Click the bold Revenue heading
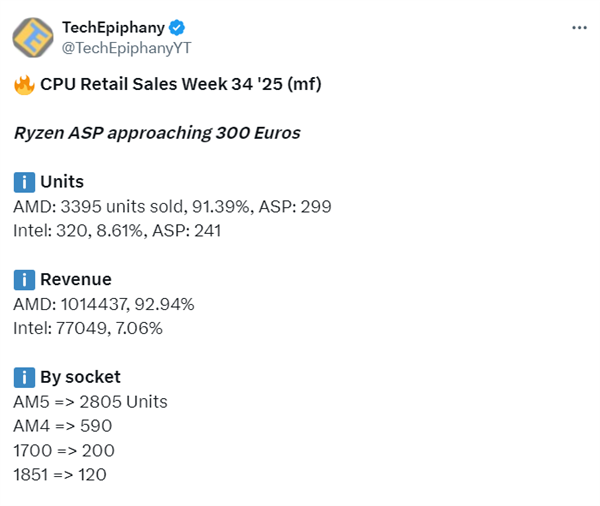The height and width of the screenshot is (506, 600). point(76,280)
